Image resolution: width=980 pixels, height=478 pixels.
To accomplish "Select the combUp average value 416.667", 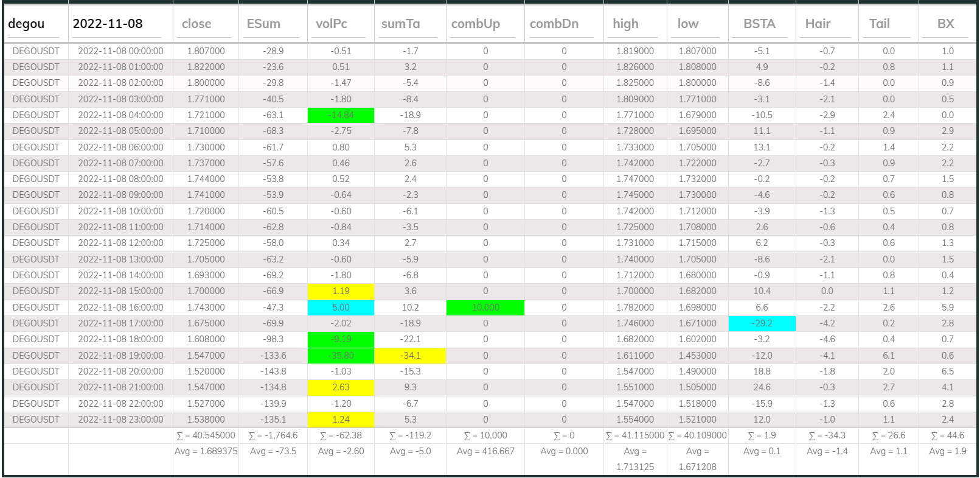I will pos(485,451).
